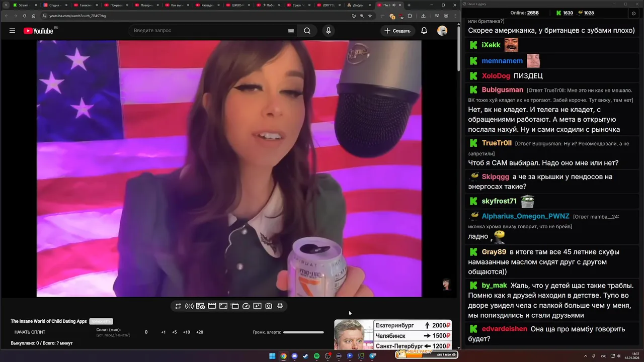The width and height of the screenshot is (644, 362).
Task: Open a new browser tab with plus
Action: click(409, 5)
